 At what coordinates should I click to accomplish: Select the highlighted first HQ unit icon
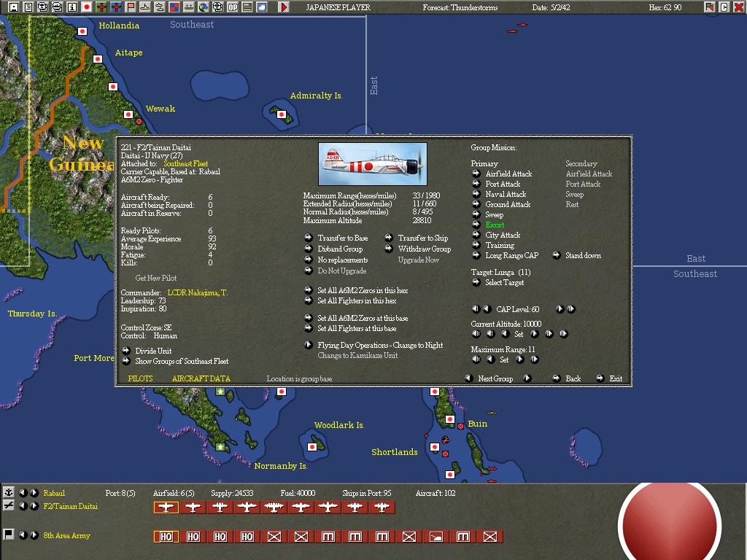coord(166,537)
